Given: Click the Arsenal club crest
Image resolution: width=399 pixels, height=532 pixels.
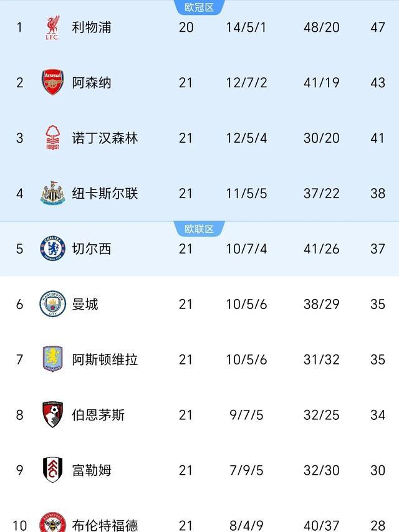Looking at the screenshot, I should tap(52, 82).
